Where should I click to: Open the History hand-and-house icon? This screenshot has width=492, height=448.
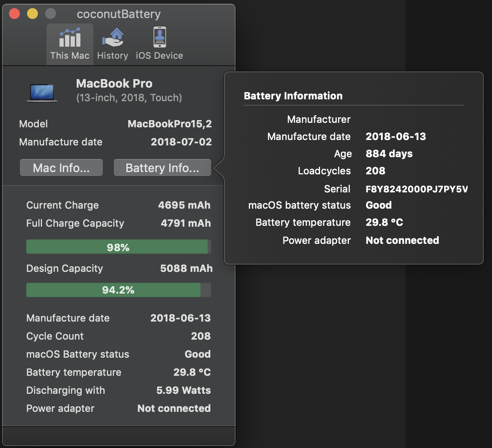click(x=113, y=37)
